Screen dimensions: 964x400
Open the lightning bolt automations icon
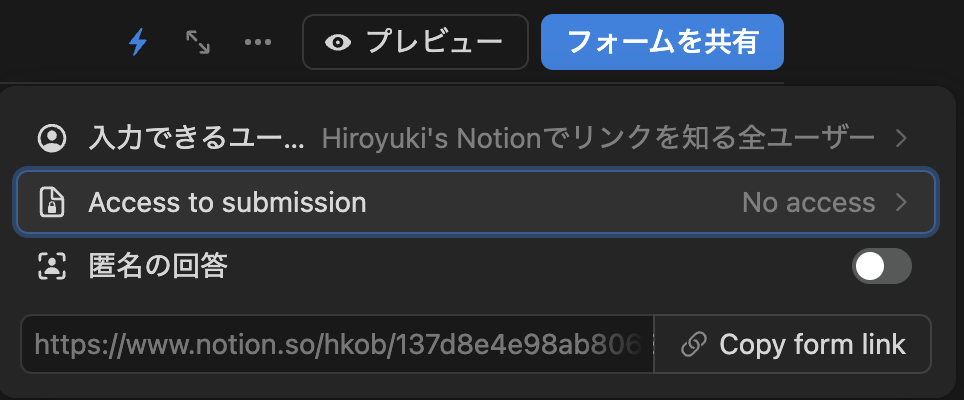point(138,42)
